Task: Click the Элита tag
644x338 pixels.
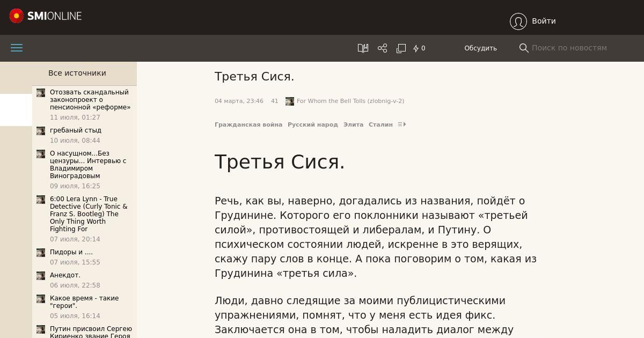Action: coord(353,124)
